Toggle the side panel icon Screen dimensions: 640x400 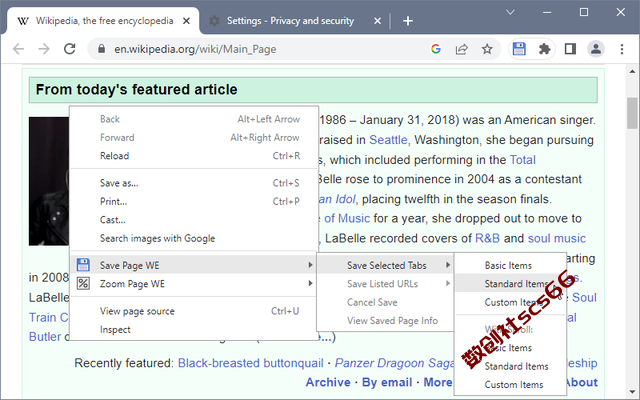[x=570, y=49]
